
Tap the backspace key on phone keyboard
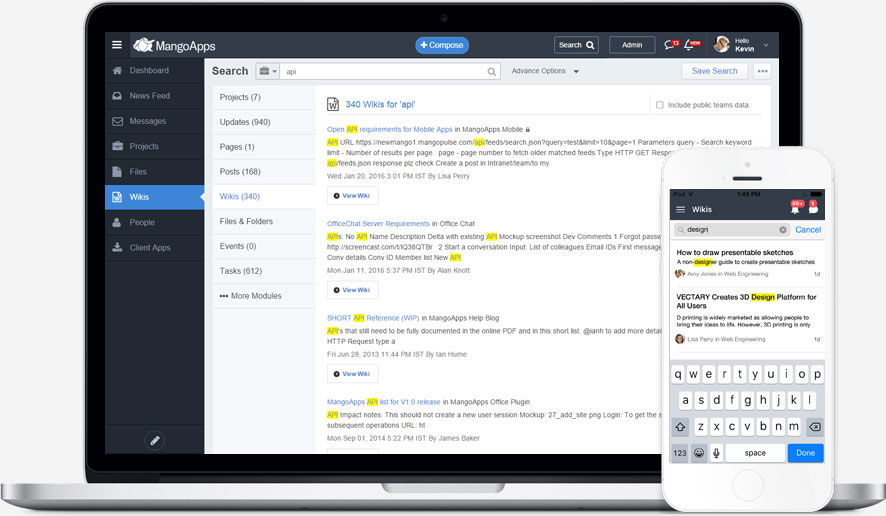point(814,427)
